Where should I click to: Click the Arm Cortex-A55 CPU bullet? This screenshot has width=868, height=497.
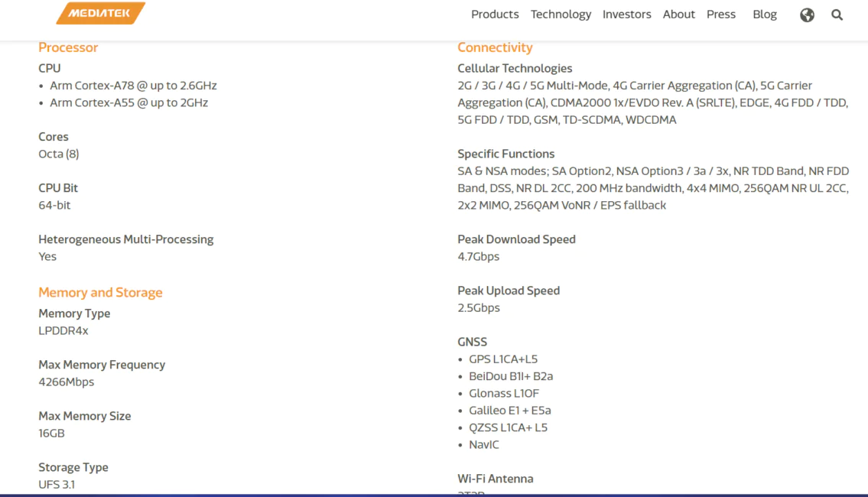click(129, 103)
